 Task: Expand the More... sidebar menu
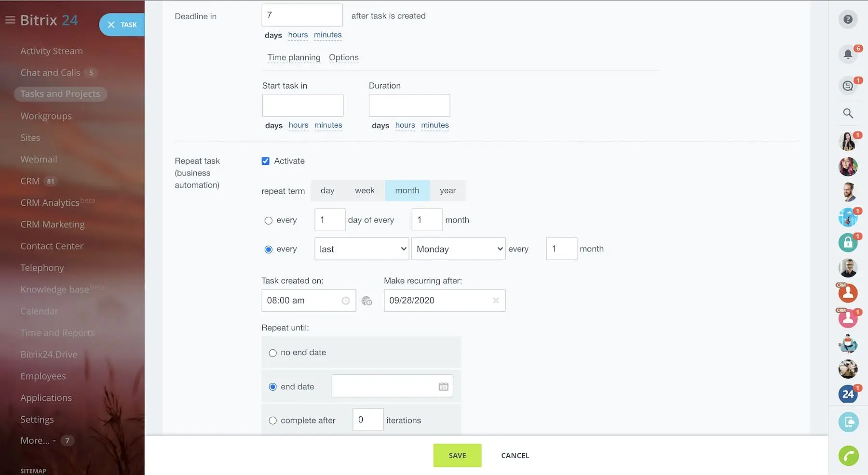[35, 440]
